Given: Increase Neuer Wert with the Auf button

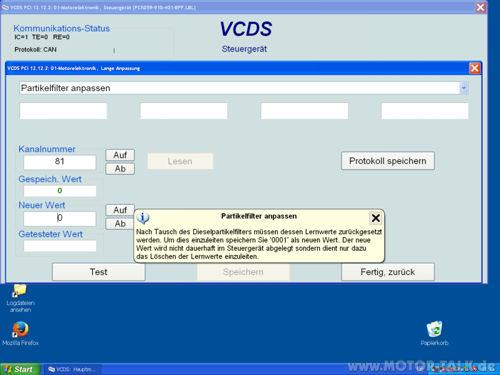Looking at the screenshot, I should coord(120,210).
